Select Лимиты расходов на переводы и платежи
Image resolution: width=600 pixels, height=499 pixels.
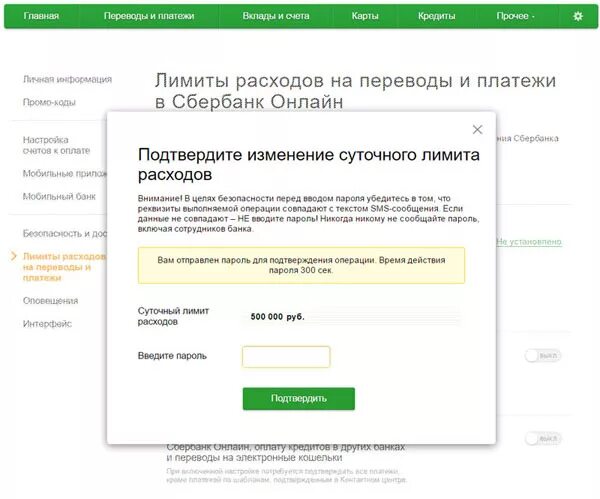point(64,267)
